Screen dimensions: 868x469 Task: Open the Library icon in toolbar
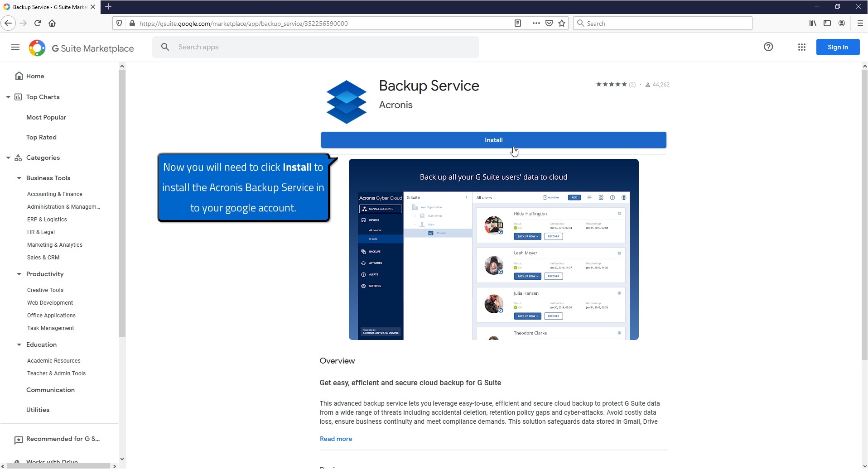point(813,23)
